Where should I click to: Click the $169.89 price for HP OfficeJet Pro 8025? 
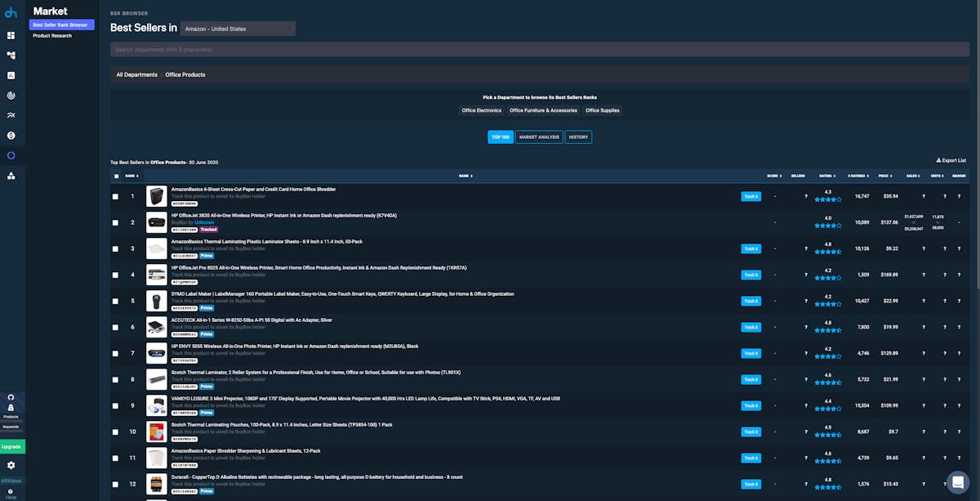889,275
